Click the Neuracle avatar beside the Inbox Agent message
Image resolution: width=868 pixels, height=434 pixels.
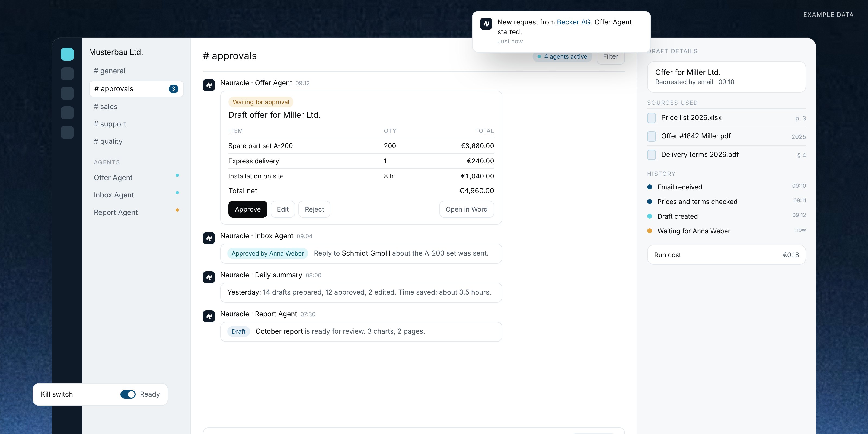tap(209, 238)
